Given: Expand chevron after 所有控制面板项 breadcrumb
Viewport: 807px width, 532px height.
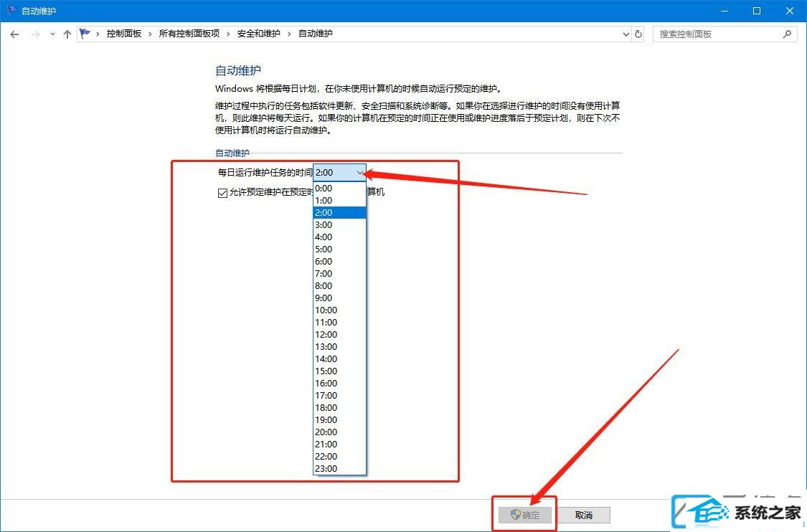Looking at the screenshot, I should (229, 34).
